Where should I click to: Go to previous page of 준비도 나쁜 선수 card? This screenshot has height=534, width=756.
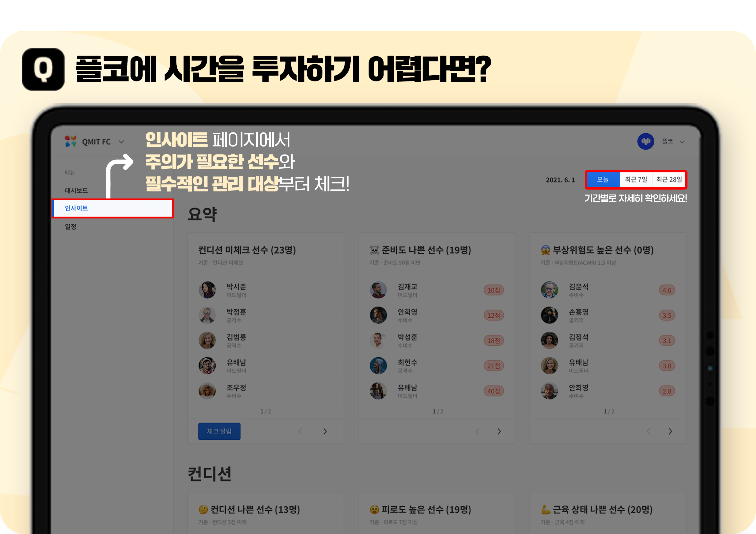tap(477, 431)
